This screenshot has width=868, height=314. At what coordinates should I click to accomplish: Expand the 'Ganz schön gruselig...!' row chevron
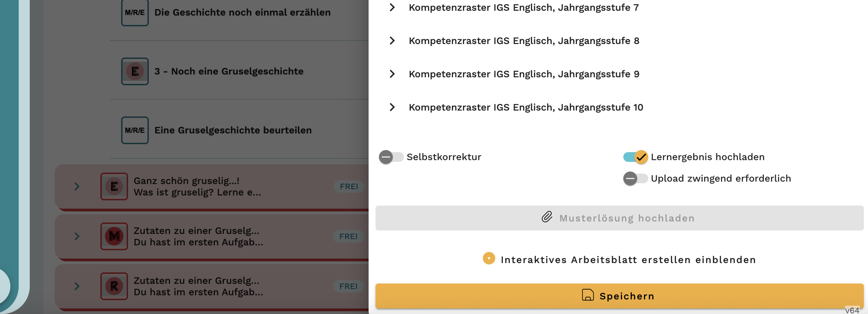(x=77, y=186)
